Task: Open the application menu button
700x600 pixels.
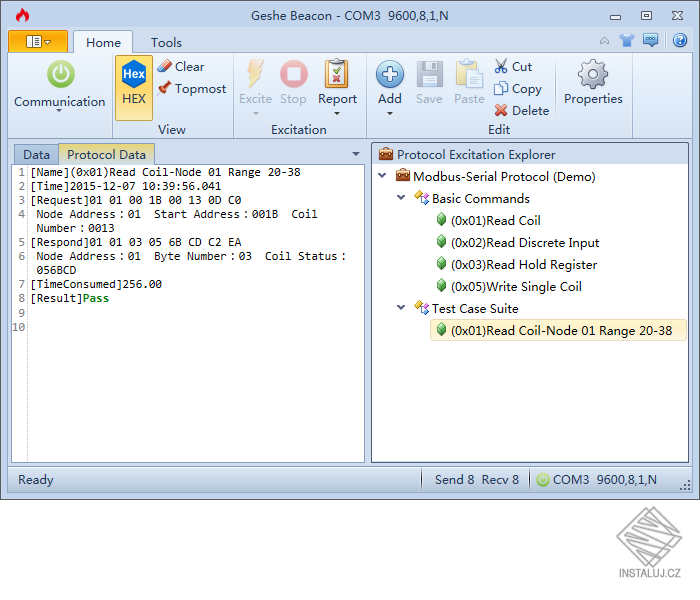Action: [38, 42]
